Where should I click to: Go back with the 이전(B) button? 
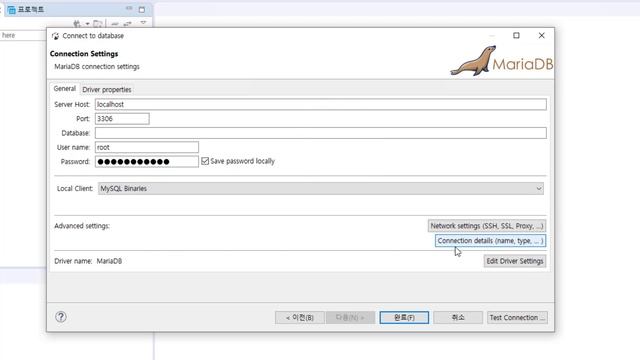(300, 318)
